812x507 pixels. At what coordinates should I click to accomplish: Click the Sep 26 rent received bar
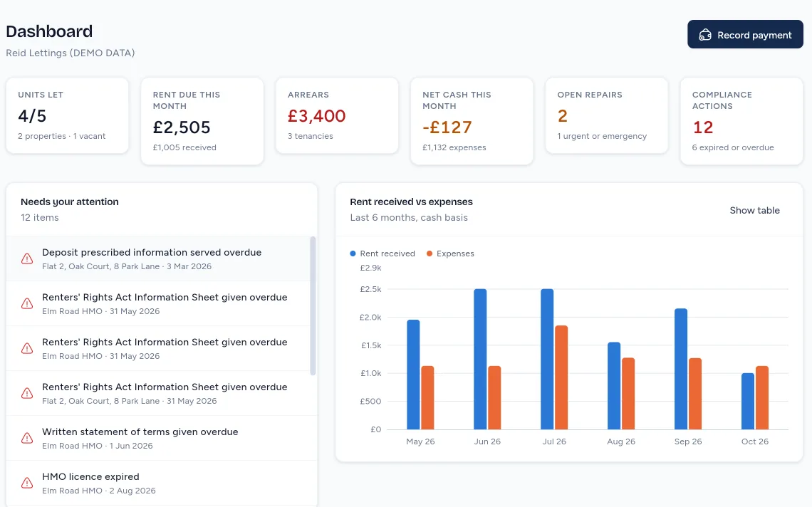(x=681, y=369)
